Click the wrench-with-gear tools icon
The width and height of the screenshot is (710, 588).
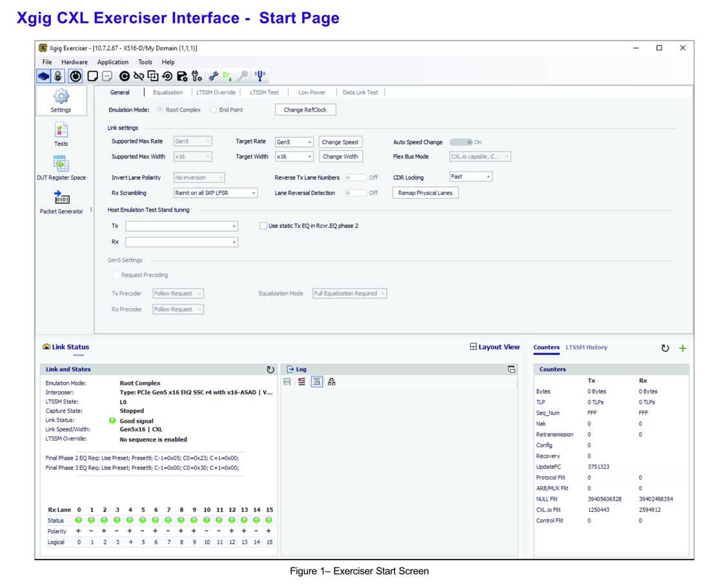(x=196, y=76)
